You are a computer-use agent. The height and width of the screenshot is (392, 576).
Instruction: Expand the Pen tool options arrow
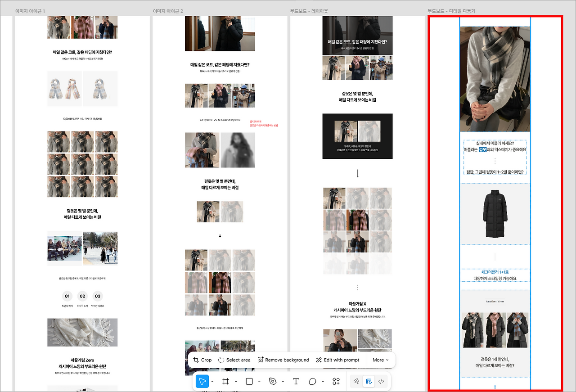coord(283,382)
